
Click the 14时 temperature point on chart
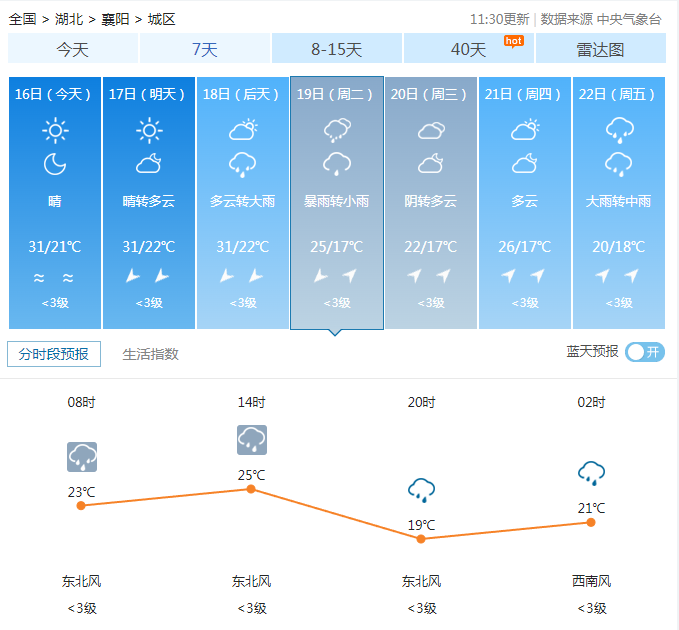point(251,489)
